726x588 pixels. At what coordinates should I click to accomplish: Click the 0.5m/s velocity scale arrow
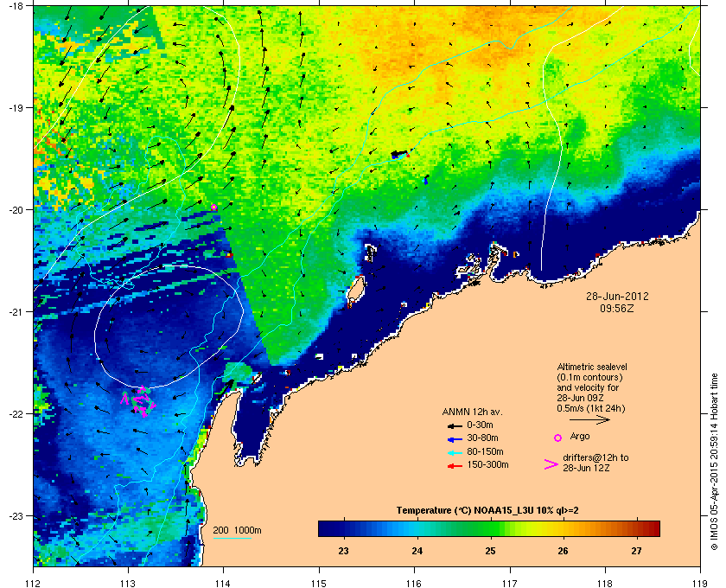tap(589, 420)
